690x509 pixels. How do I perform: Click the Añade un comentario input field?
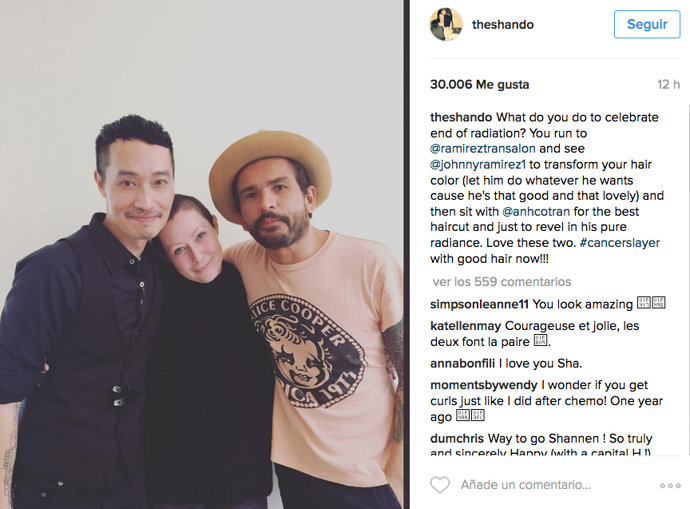(525, 485)
